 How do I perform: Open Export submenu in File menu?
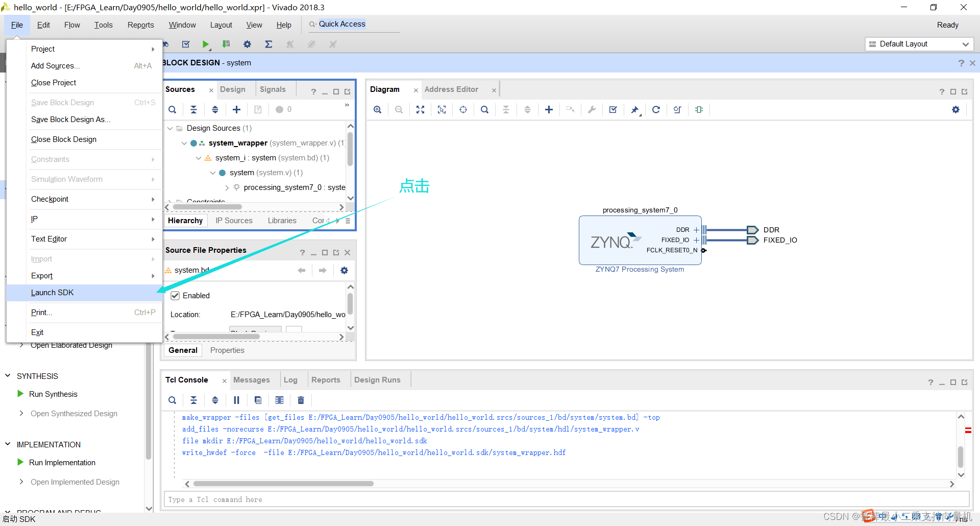[85, 276]
